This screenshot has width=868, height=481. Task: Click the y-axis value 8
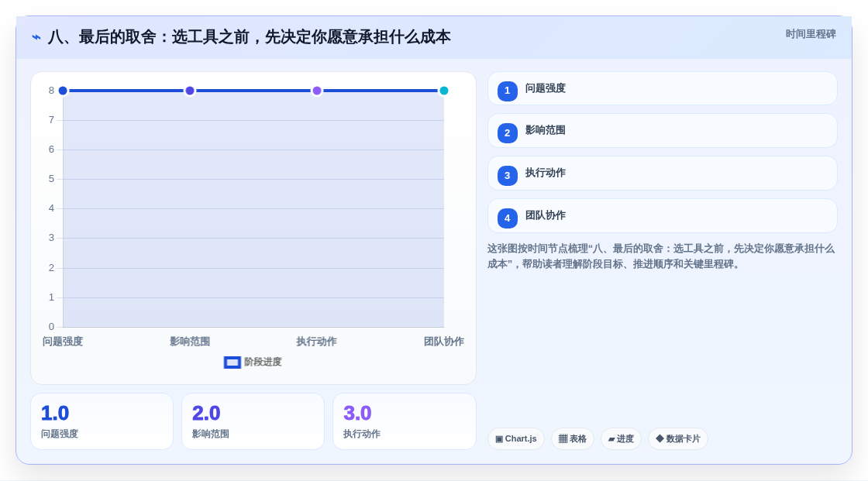click(x=51, y=91)
